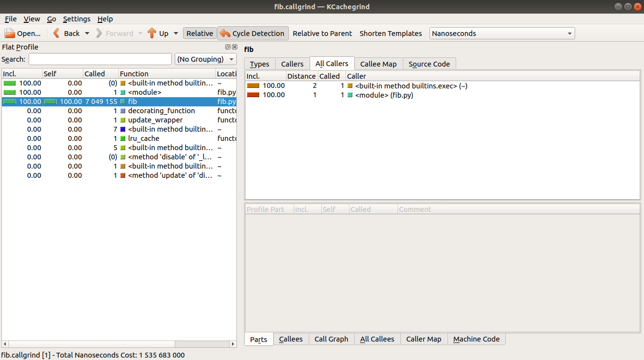This screenshot has width=644, height=360.
Task: Click the color square beside update_wrapper
Action: tap(123, 120)
